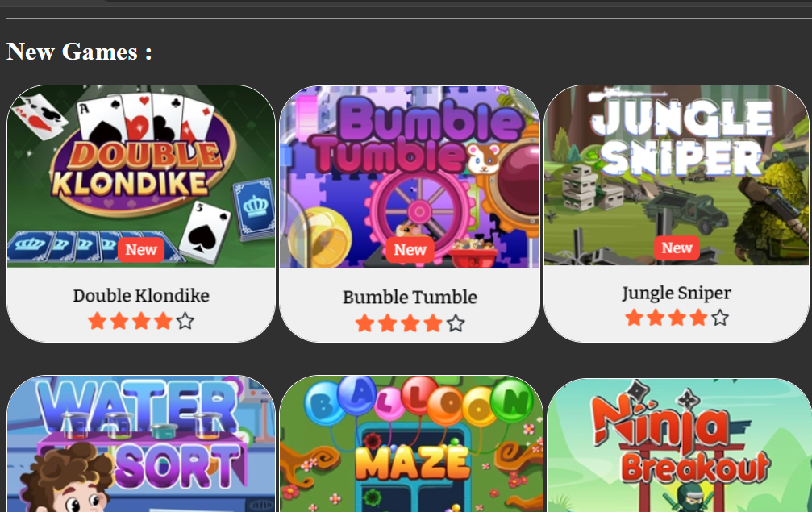Viewport: 812px width, 512px height.
Task: Open the Bumble Tumble game thumbnail
Action: [410, 177]
